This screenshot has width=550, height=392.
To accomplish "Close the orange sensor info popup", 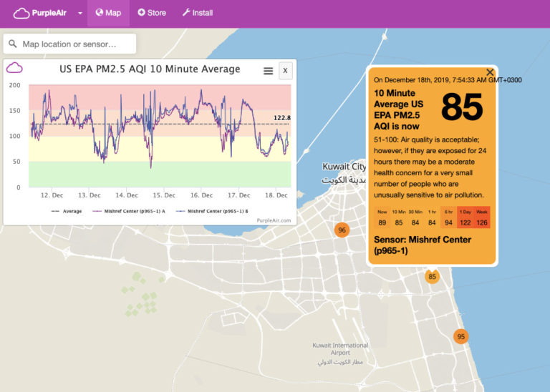I will (x=490, y=72).
